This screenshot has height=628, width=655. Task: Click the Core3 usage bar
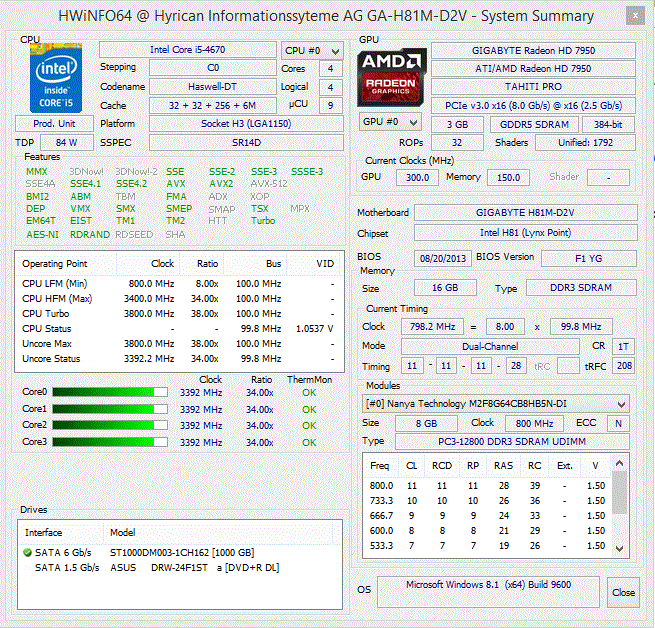(110, 442)
